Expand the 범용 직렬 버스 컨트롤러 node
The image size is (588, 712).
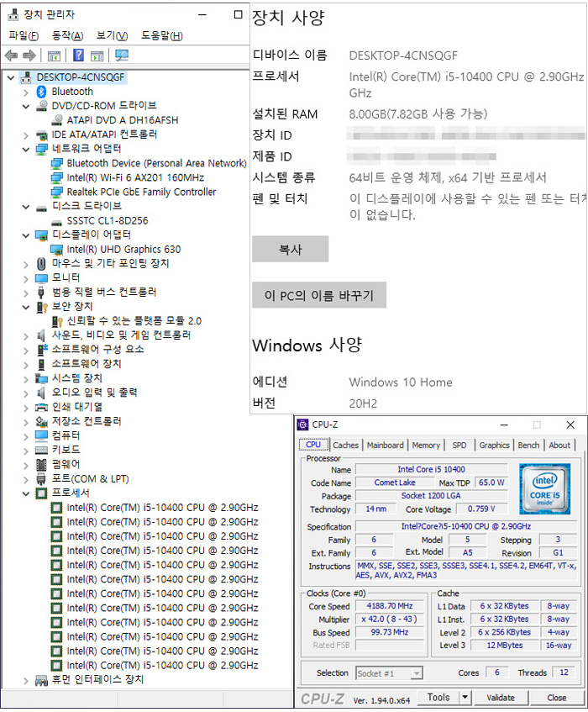click(x=26, y=293)
